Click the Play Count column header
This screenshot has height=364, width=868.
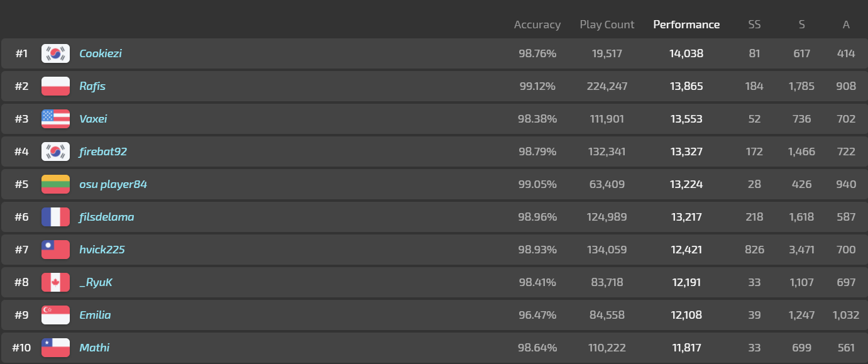(607, 25)
